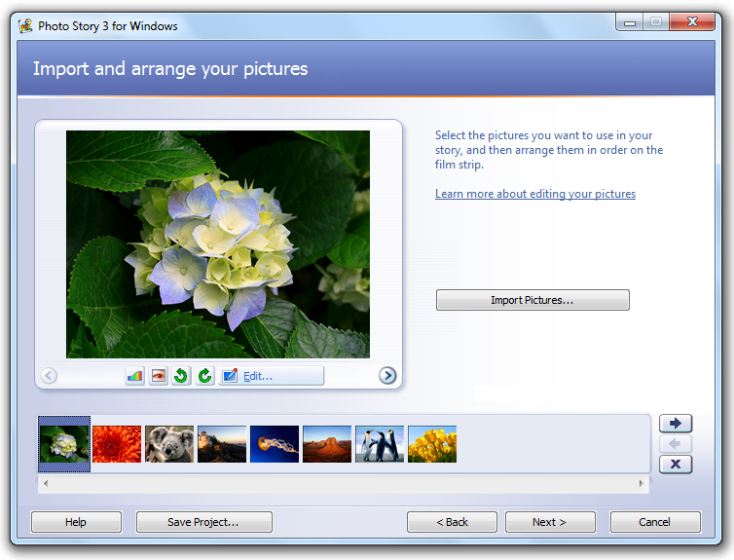This screenshot has width=734, height=560.
Task: Click the Save Project button
Action: point(204,522)
